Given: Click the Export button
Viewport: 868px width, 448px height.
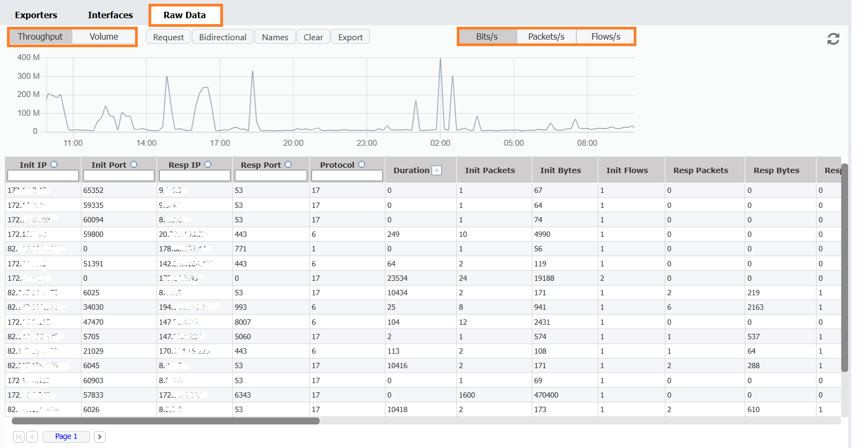Looking at the screenshot, I should click(350, 37).
